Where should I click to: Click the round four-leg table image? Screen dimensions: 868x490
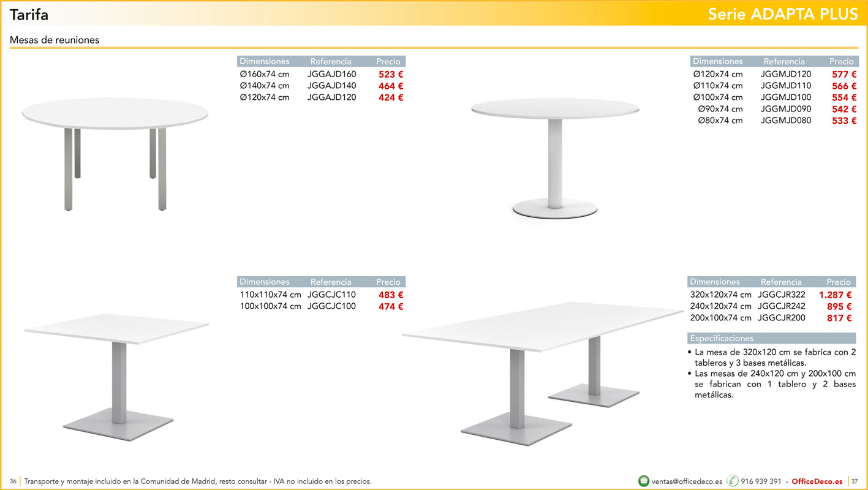coord(115,153)
